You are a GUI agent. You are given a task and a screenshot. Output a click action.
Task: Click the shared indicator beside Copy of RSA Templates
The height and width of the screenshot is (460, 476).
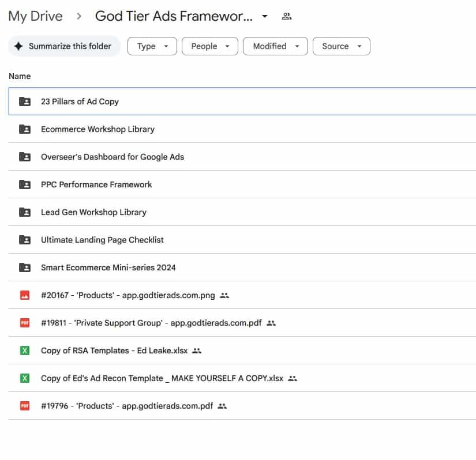[x=197, y=350]
